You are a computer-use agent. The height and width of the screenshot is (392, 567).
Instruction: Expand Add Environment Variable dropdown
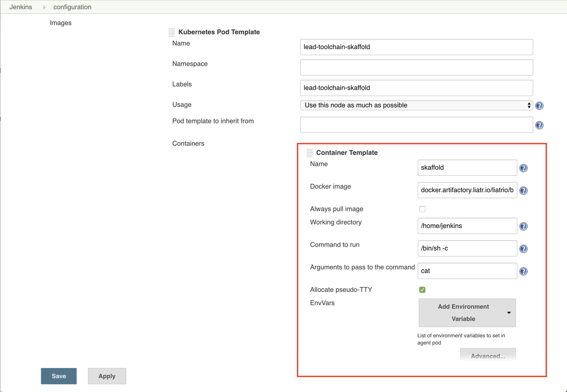pyautogui.click(x=467, y=313)
